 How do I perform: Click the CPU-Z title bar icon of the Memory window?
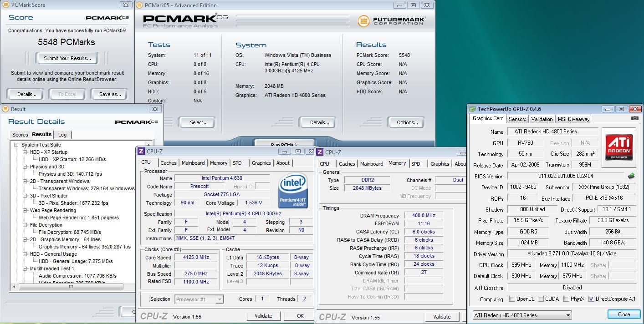pos(320,152)
